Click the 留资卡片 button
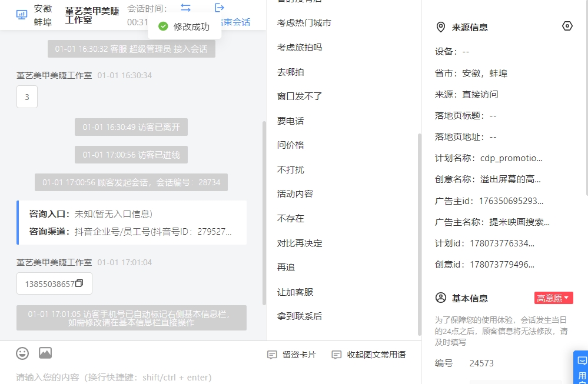 [291, 355]
